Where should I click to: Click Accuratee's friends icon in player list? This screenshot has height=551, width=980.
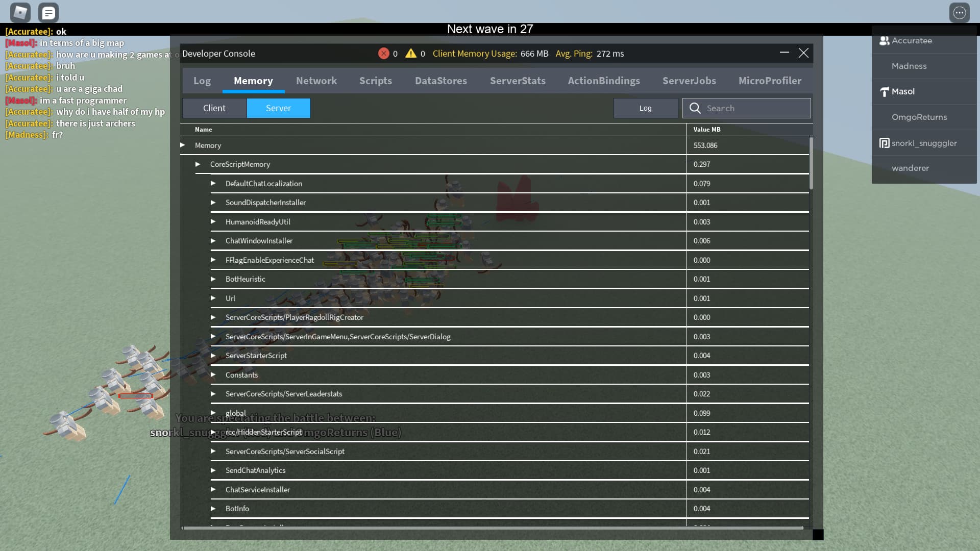pos(884,41)
